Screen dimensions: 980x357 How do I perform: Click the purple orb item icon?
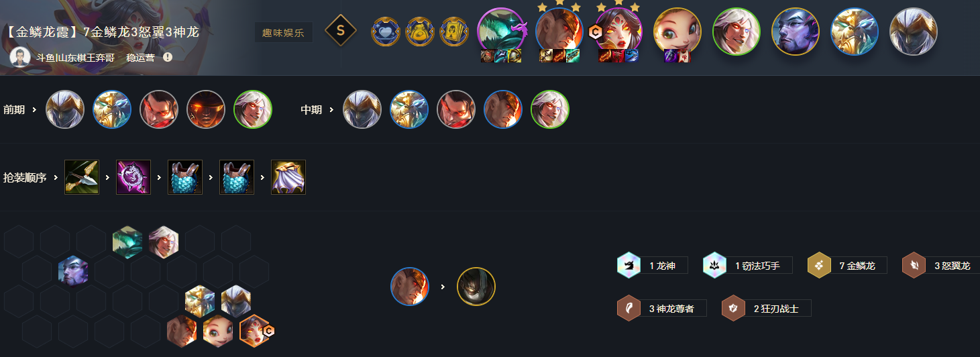pos(133,177)
